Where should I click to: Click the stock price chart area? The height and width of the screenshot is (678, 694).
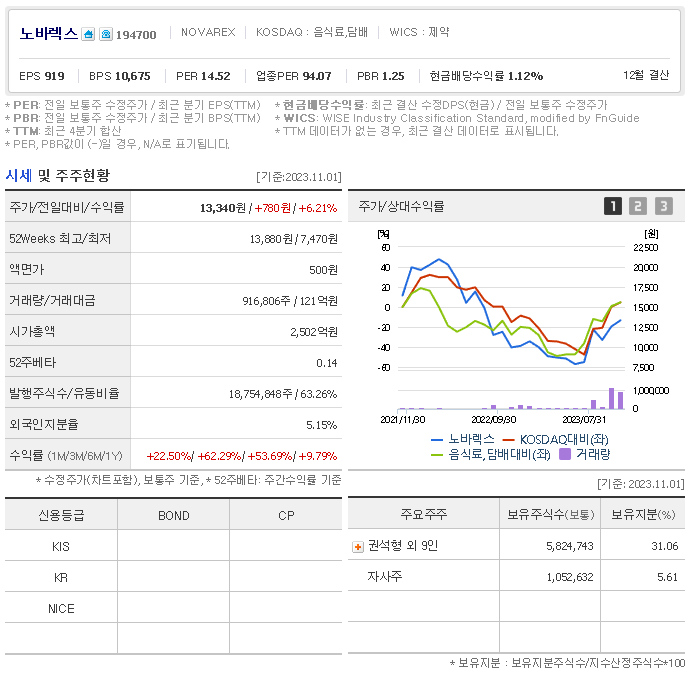[x=511, y=307]
